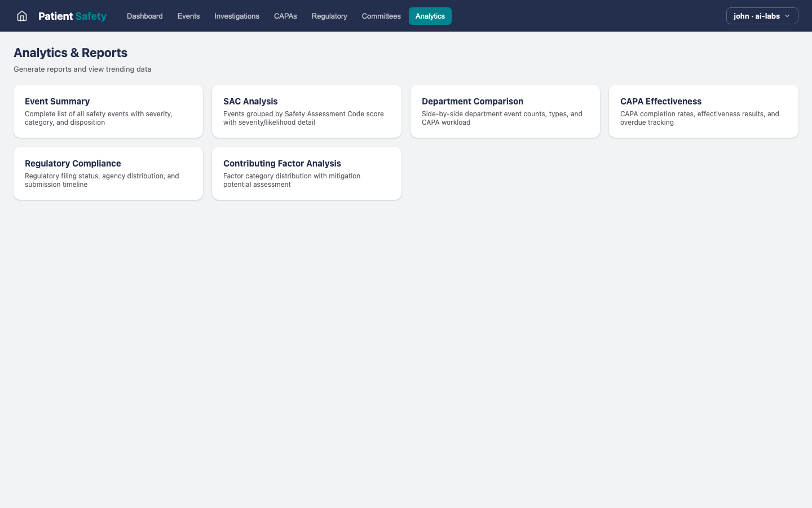Open the CAPAs page
This screenshot has width=812, height=508.
(285, 16)
